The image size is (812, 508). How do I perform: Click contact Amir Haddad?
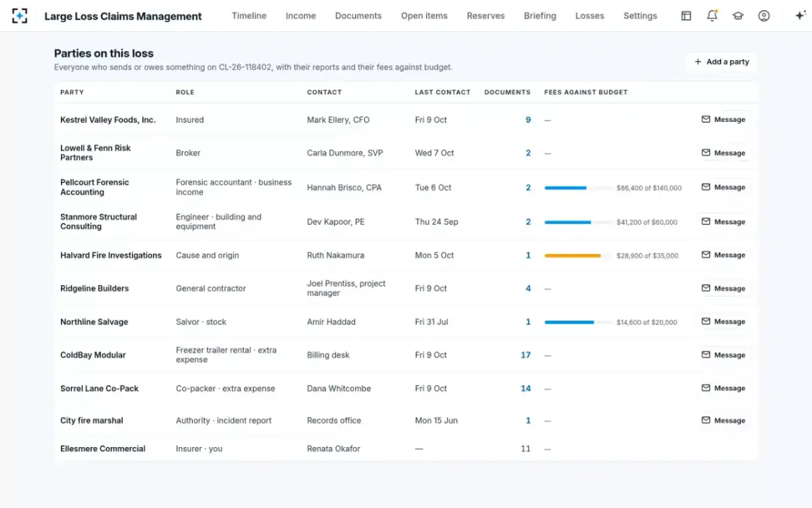click(x=331, y=322)
